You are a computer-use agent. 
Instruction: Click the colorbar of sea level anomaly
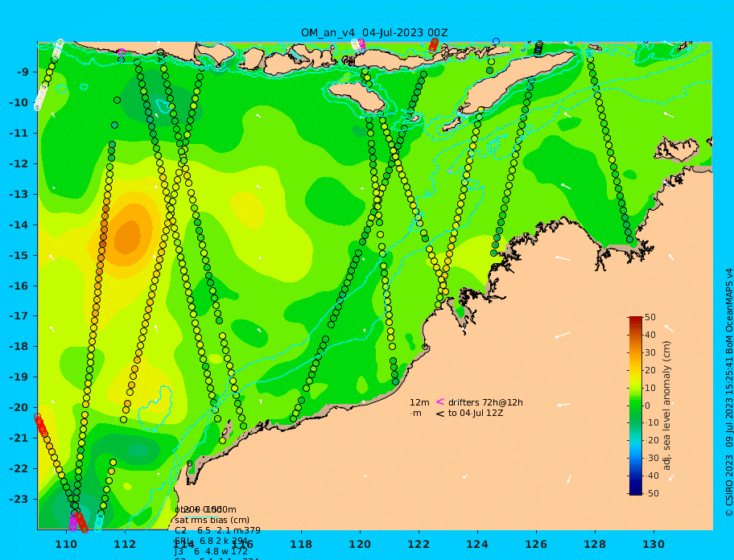[x=635, y=406]
